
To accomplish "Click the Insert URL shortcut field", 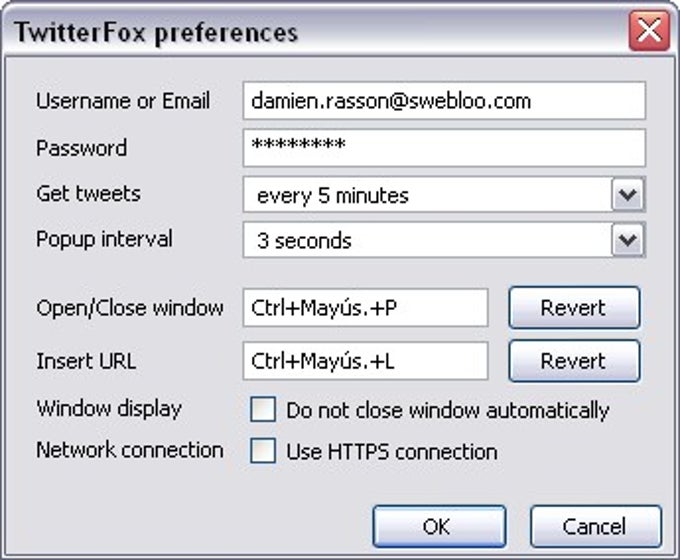I will [x=366, y=361].
